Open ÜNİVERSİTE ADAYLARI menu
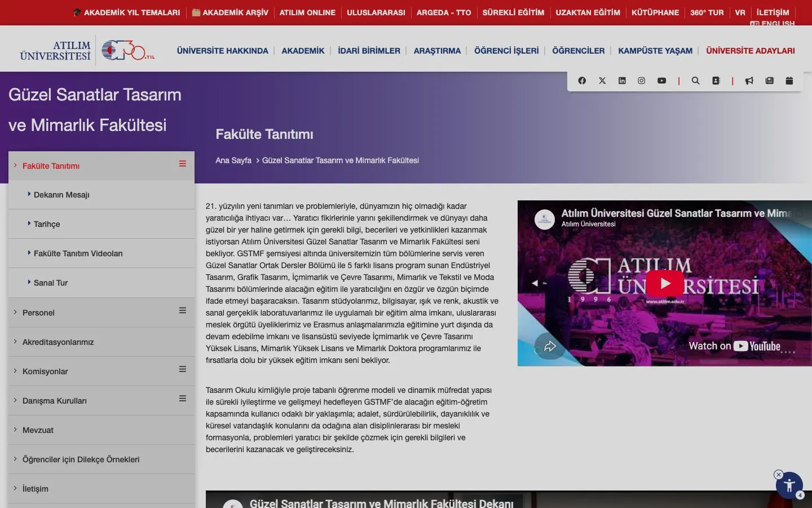Viewport: 812px width, 508px height. (x=751, y=51)
